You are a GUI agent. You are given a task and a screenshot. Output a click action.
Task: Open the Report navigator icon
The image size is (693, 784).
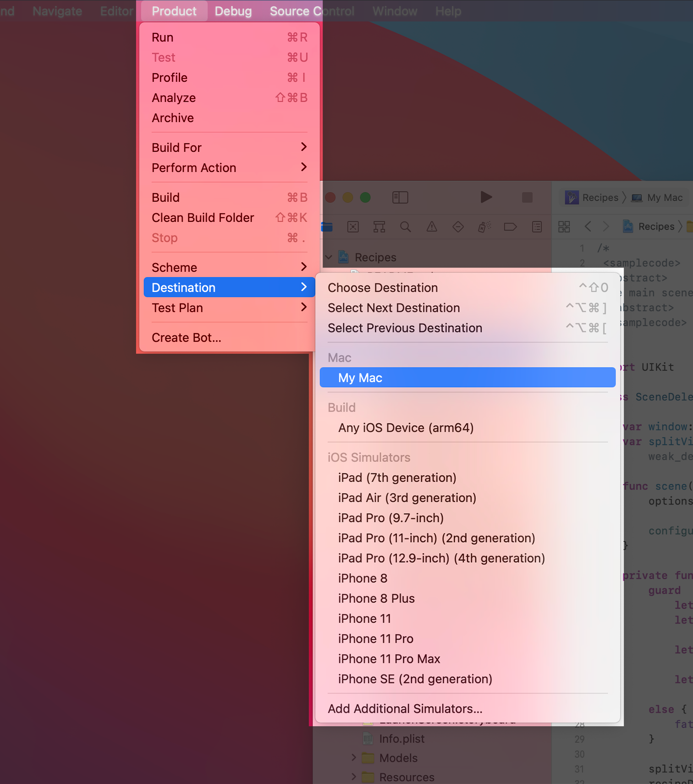coord(537,227)
